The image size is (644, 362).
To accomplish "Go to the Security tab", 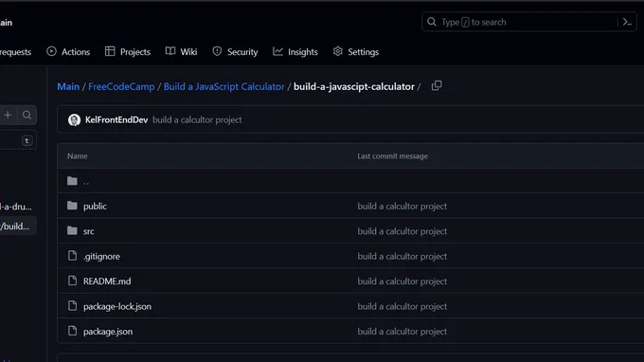I will point(235,52).
